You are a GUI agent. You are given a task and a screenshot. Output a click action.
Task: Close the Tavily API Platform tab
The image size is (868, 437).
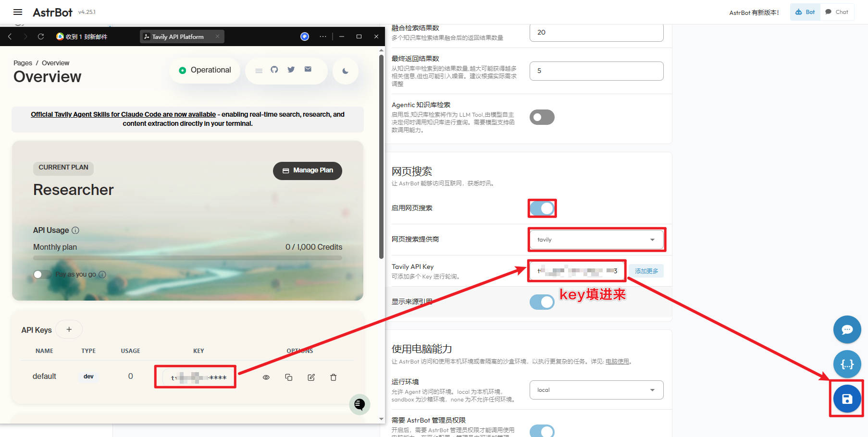tap(217, 36)
